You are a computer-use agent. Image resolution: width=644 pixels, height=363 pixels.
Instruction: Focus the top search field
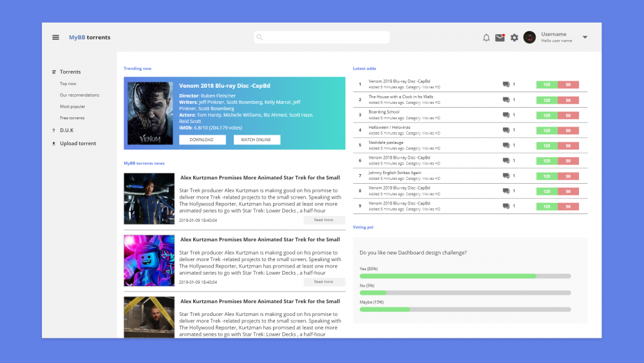coord(321,37)
